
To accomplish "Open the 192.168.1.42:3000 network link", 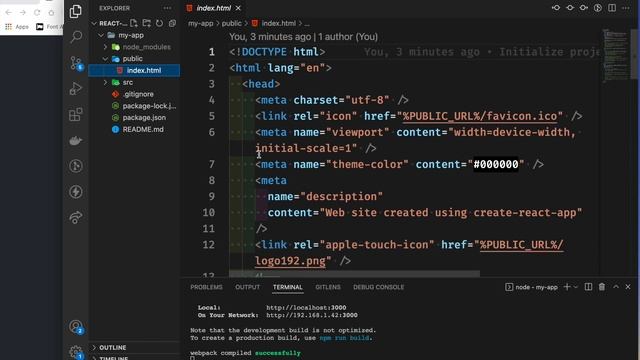I will pyautogui.click(x=312, y=315).
